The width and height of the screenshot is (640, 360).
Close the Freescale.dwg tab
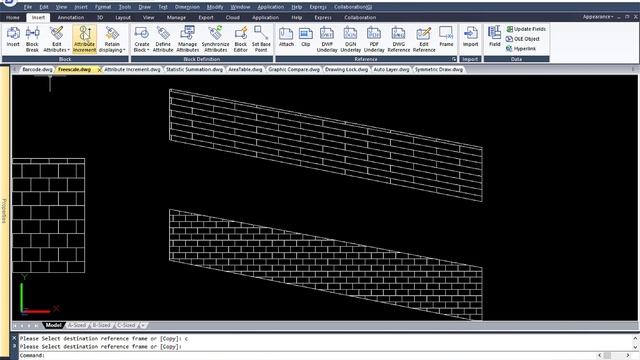[x=99, y=70]
